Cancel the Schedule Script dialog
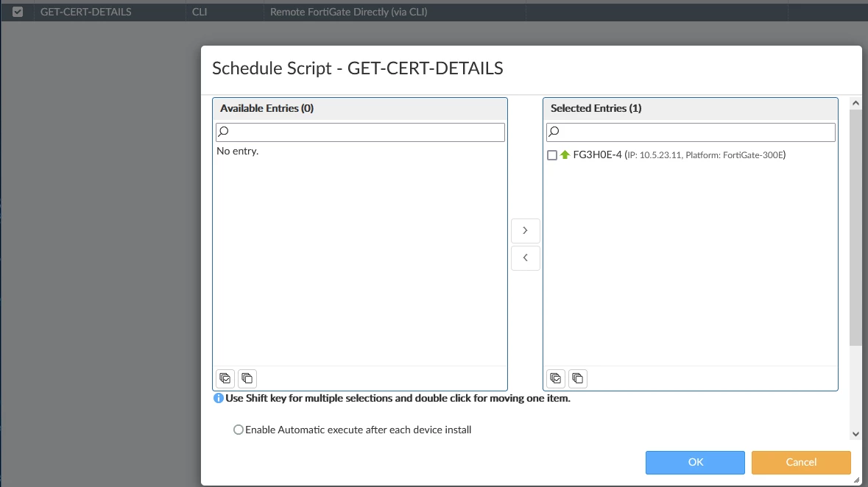The height and width of the screenshot is (487, 868). pos(801,463)
